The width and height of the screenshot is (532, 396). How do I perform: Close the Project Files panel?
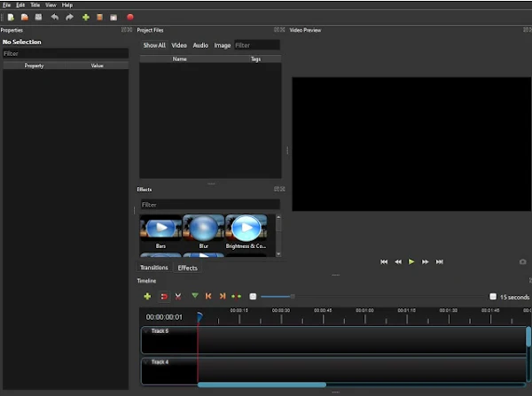pyautogui.click(x=282, y=30)
